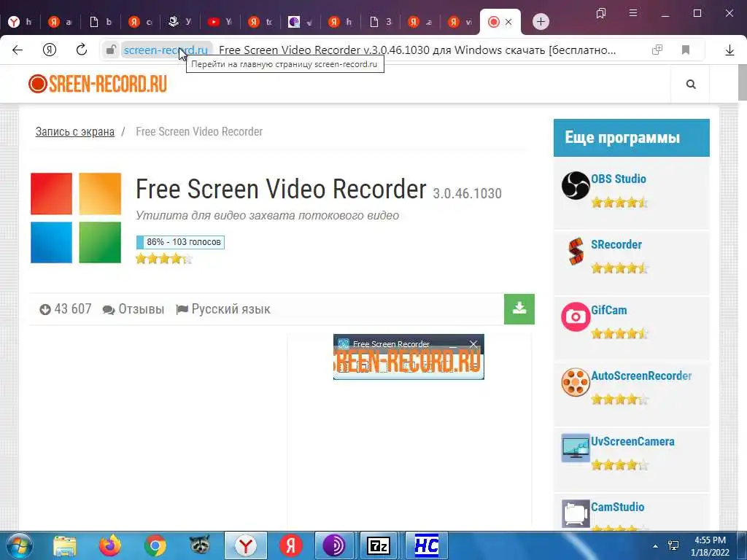The image size is (747, 560).
Task: Switch to the first tab with Y logo
Action: pos(20,21)
